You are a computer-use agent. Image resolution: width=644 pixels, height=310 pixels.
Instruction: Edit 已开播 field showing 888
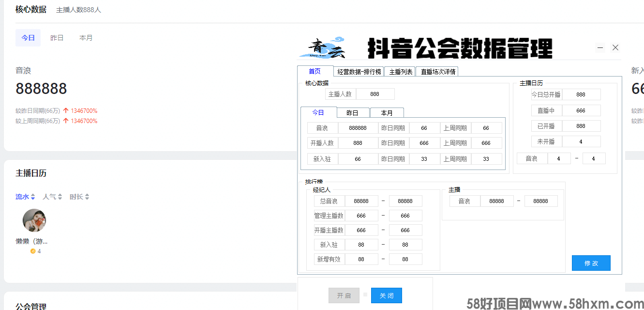[581, 126]
